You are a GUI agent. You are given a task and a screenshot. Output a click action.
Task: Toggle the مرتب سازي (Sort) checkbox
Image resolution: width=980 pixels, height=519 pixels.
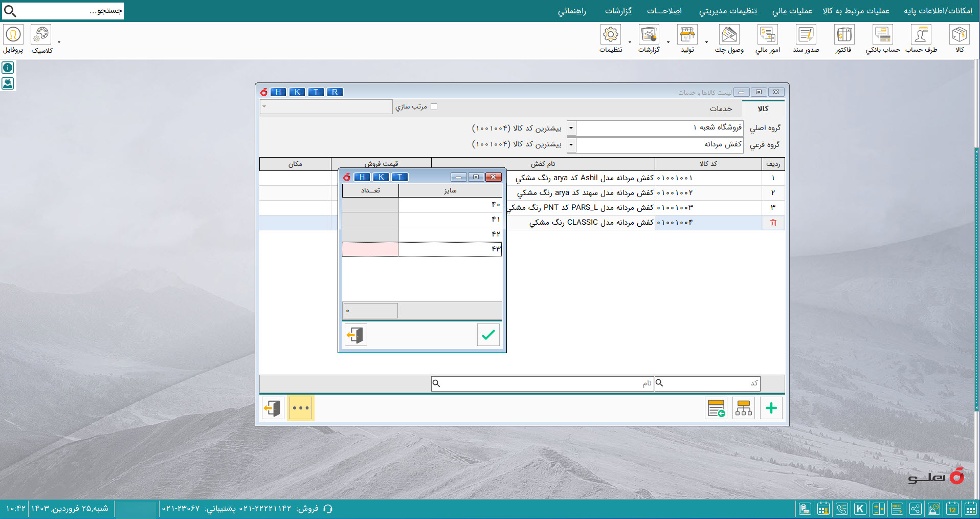click(x=434, y=107)
